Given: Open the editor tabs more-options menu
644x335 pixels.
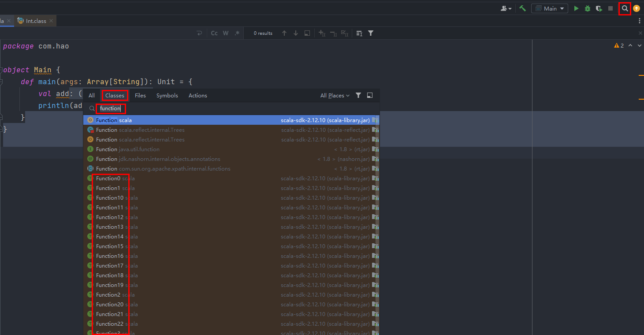Looking at the screenshot, I should (640, 21).
